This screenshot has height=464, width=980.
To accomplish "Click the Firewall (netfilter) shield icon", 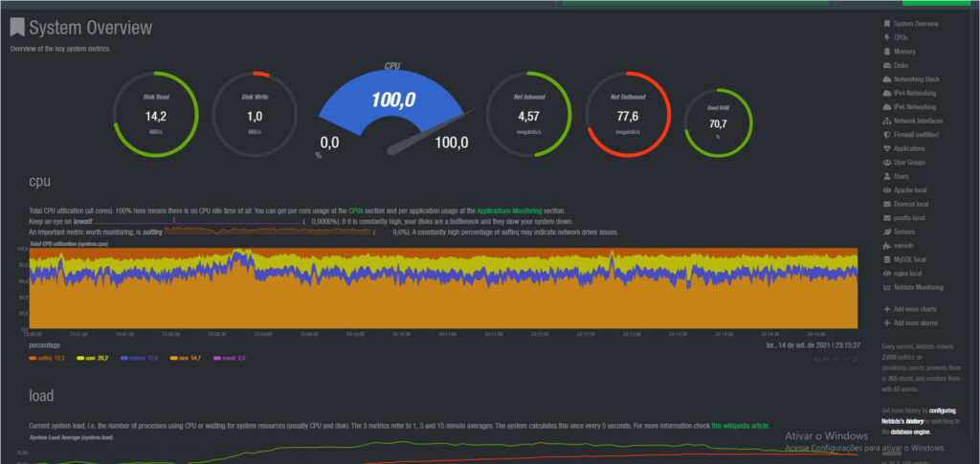I will click(x=886, y=135).
